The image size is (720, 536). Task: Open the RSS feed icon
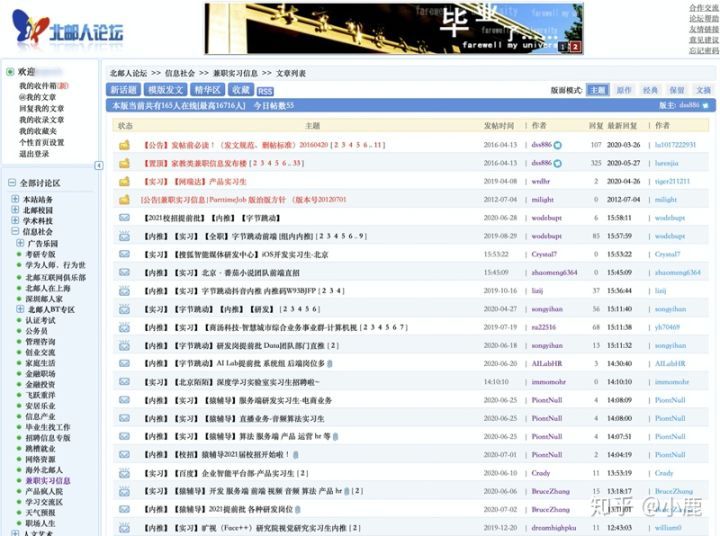click(x=265, y=91)
